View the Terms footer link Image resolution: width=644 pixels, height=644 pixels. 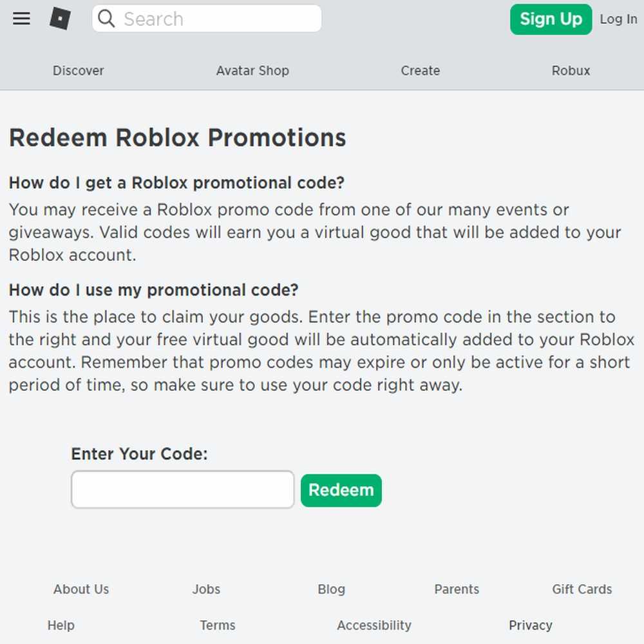(217, 625)
